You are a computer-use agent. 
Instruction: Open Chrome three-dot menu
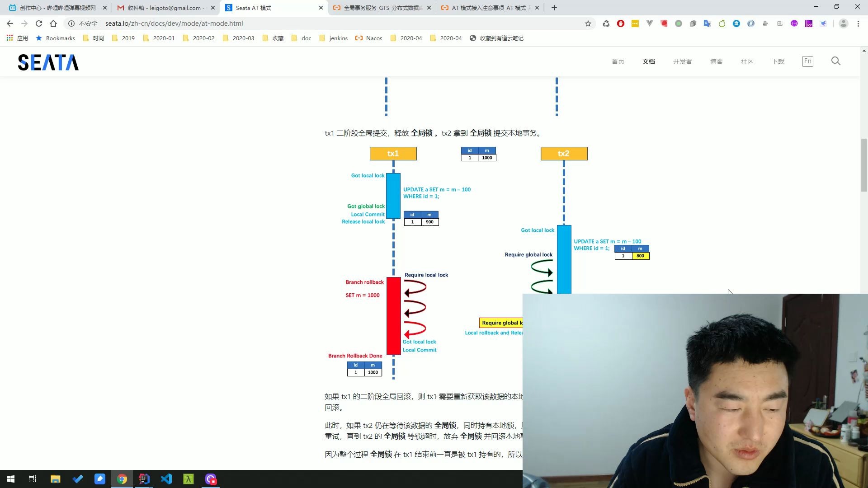coord(858,23)
